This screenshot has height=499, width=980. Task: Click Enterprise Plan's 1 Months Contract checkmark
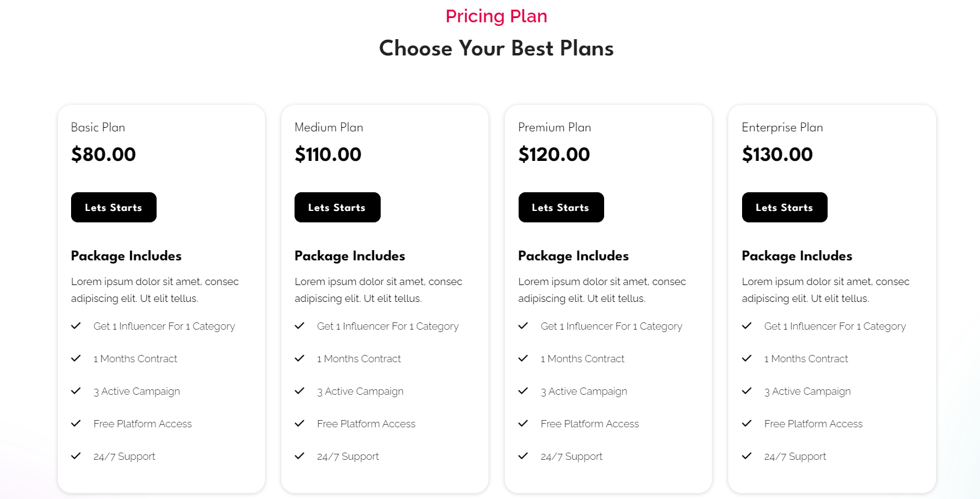click(x=747, y=359)
